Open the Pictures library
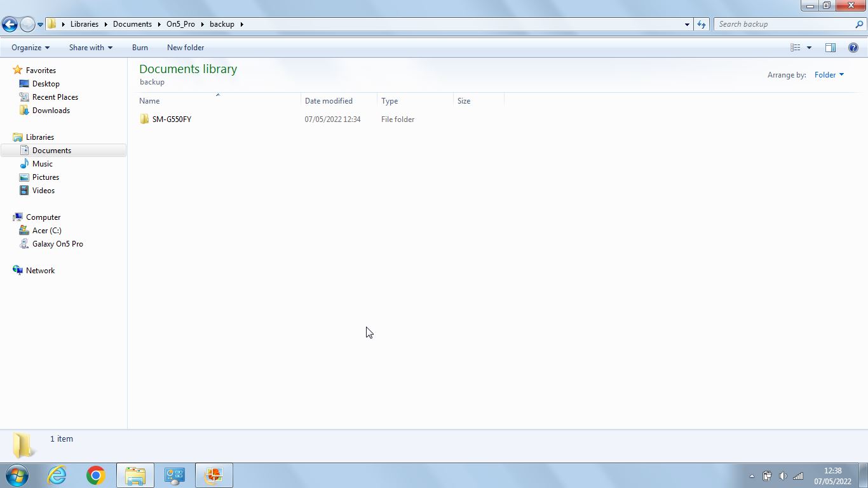Image resolution: width=868 pixels, height=488 pixels. coord(46,177)
